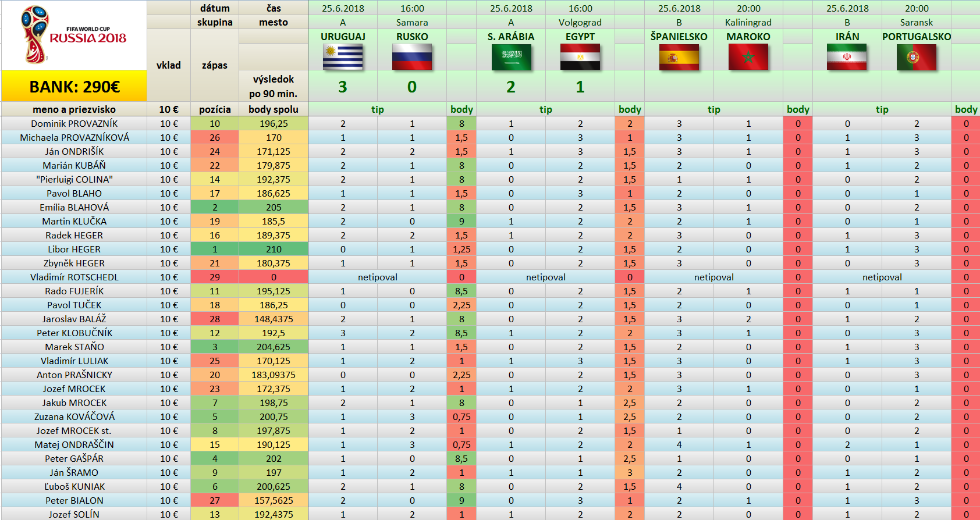Click the Dominik PROVAZNÍK name cell
Viewport: 980px width, 520px height.
(x=74, y=123)
